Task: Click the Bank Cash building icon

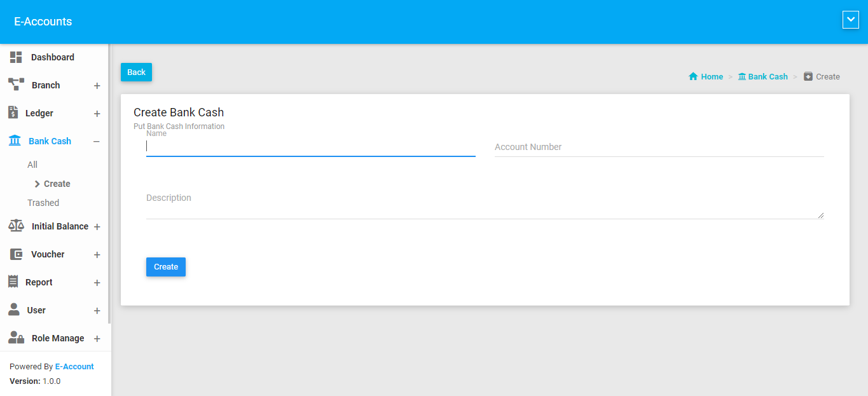Action: pyautogui.click(x=15, y=141)
